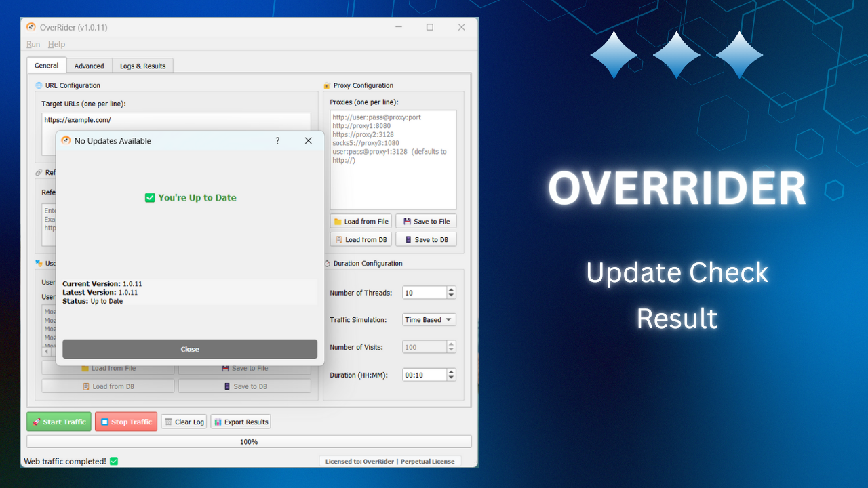
Task: Click the "You're Up to Date" message
Action: coord(191,198)
